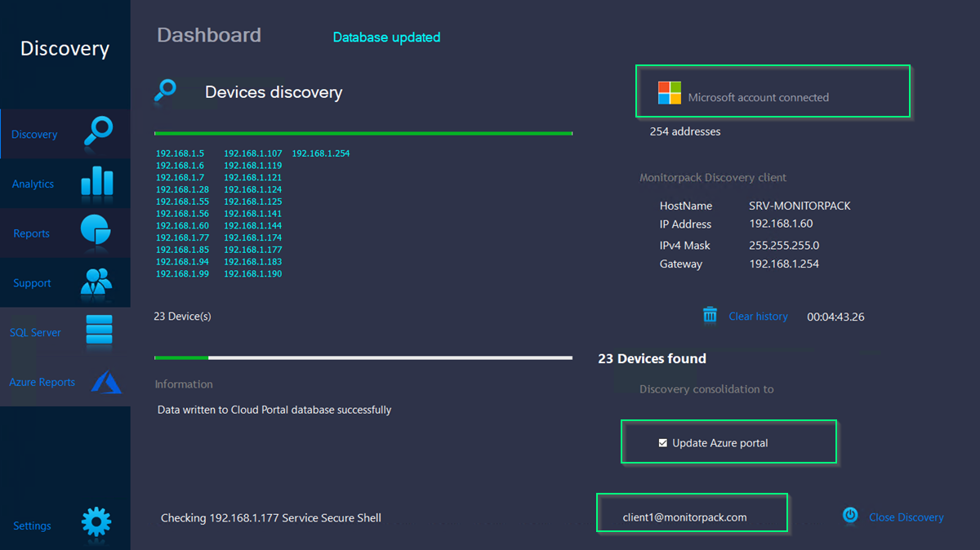
Task: Select the Reports menu label
Action: [x=31, y=233]
